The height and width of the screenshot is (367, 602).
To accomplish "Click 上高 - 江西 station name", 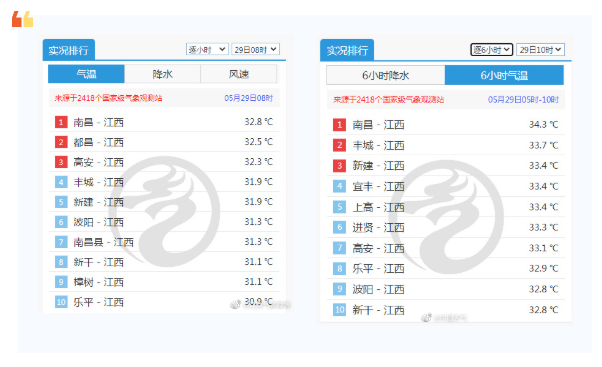I will (x=379, y=207).
